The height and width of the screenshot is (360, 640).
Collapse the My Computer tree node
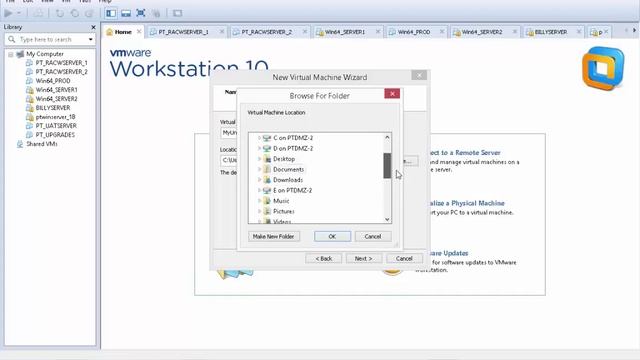11,54
